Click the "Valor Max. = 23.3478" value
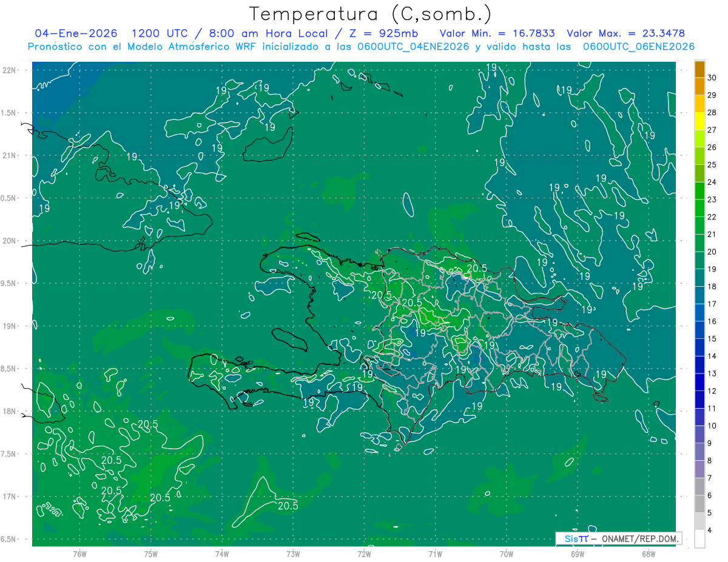Viewport: 728px width, 562px height. coord(625,33)
